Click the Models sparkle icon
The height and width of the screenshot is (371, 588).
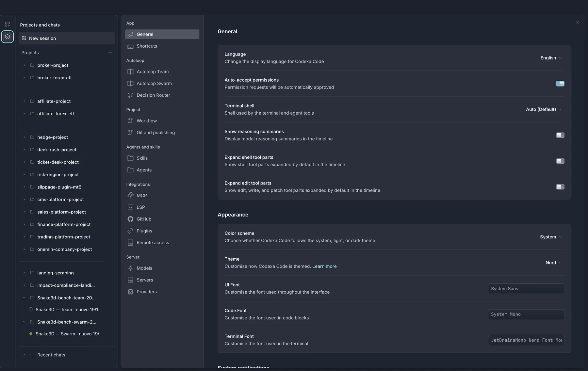130,268
